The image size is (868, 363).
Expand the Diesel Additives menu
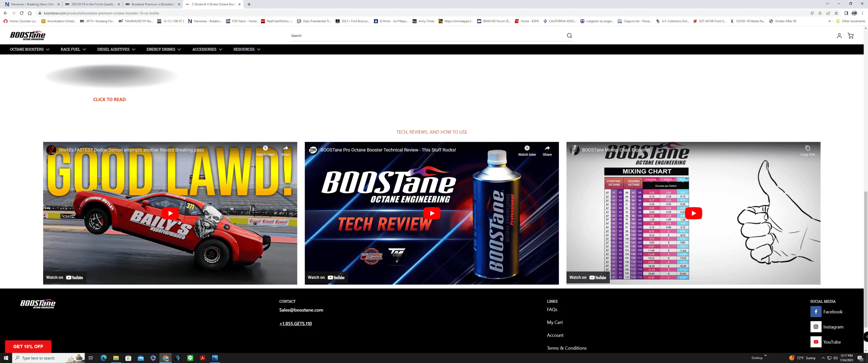[x=116, y=49]
